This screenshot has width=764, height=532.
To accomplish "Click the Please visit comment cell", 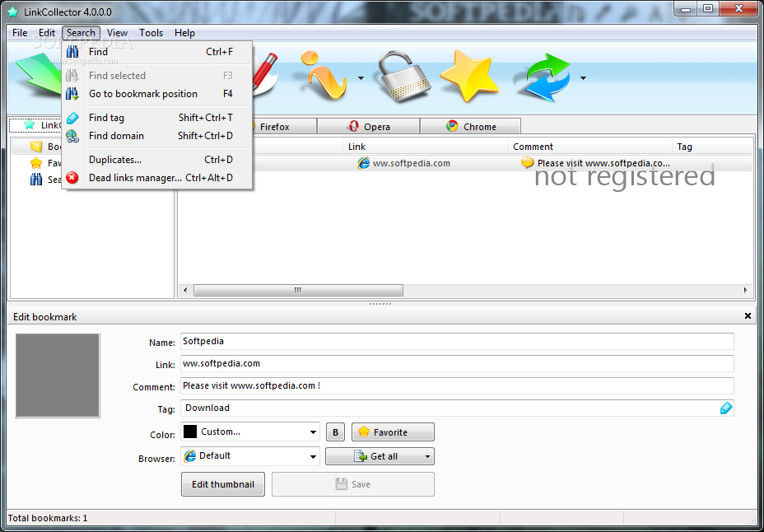I will 603,163.
